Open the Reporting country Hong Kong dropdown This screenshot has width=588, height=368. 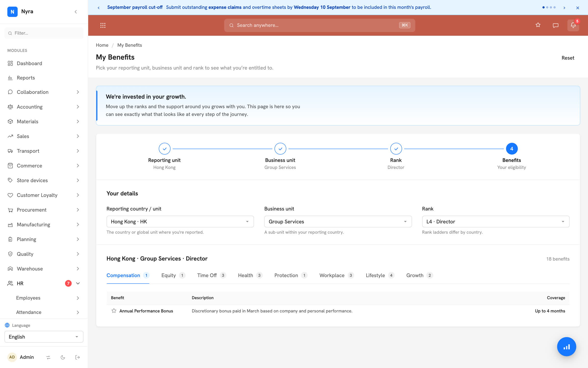pyautogui.click(x=180, y=222)
